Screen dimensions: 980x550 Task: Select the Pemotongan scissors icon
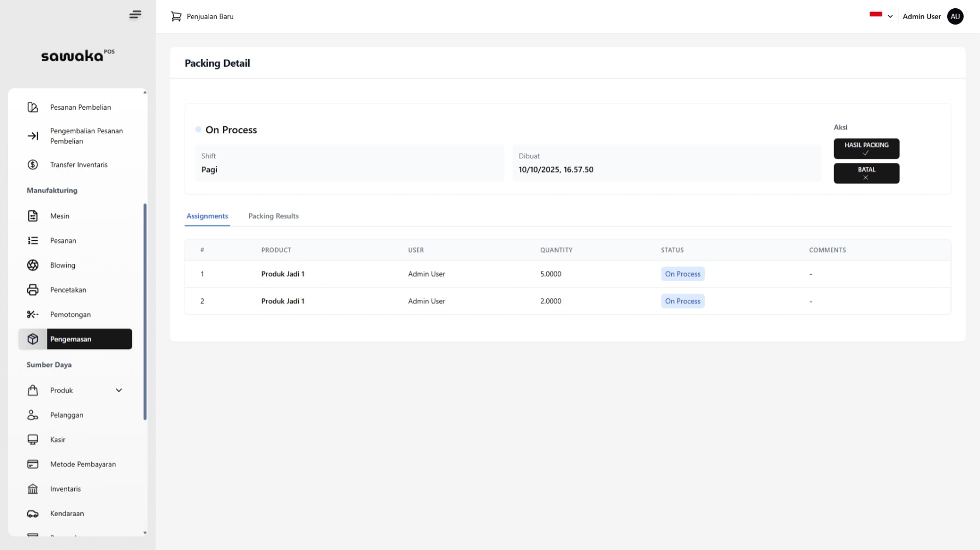(x=33, y=315)
